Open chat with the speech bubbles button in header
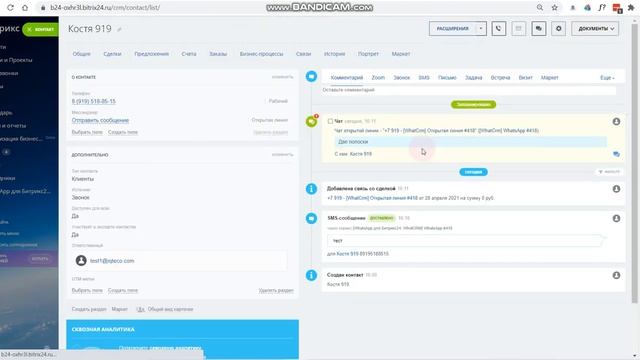The width and height of the screenshot is (640, 360). [x=539, y=29]
